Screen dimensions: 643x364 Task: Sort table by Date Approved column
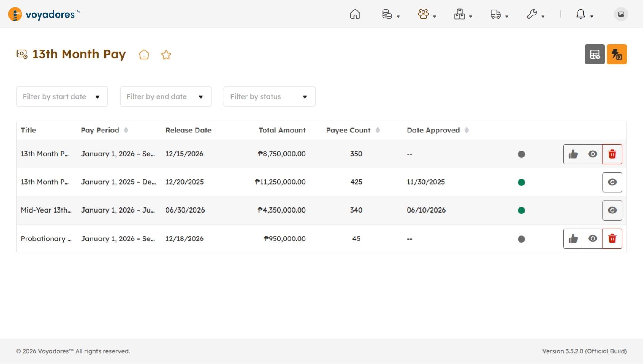(467, 130)
